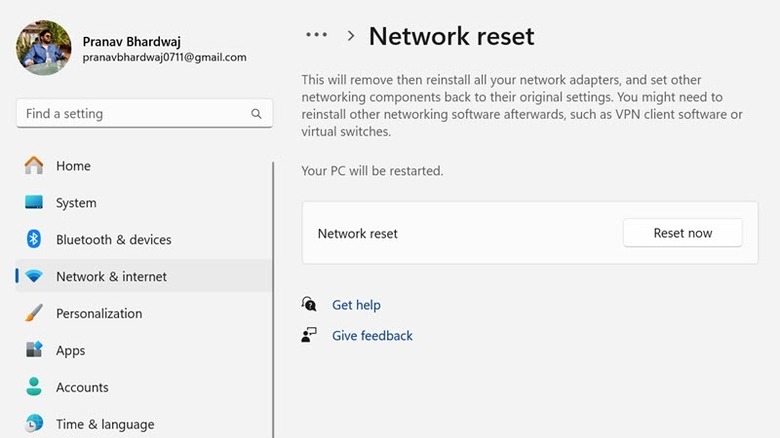Image resolution: width=780 pixels, height=438 pixels.
Task: Click the Get help icon
Action: 310,305
